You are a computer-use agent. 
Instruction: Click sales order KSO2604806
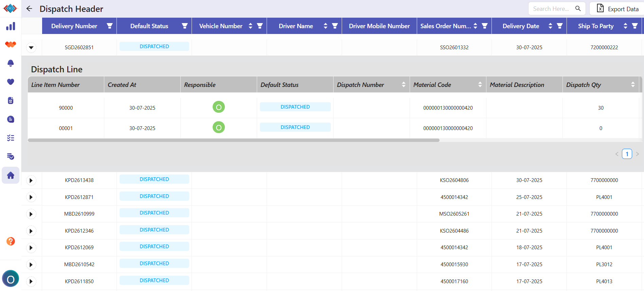(454, 180)
